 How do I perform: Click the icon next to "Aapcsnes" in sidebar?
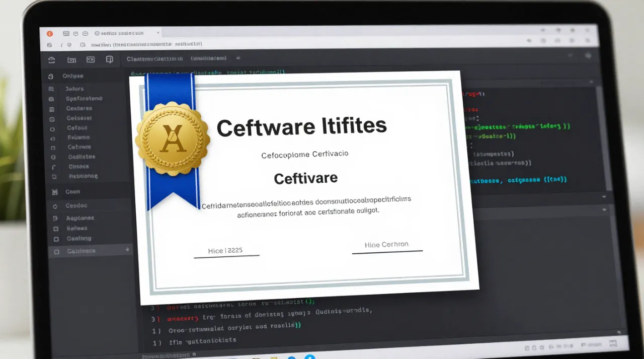[x=55, y=219]
